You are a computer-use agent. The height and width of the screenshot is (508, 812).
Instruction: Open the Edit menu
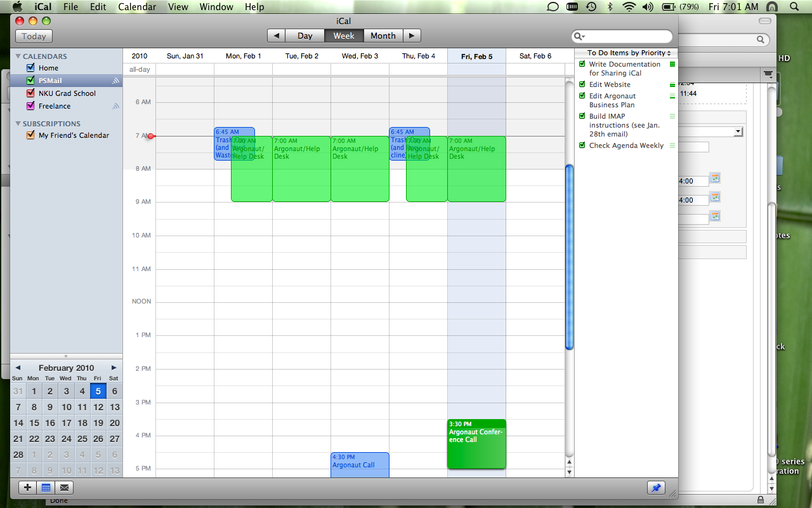[x=98, y=7]
